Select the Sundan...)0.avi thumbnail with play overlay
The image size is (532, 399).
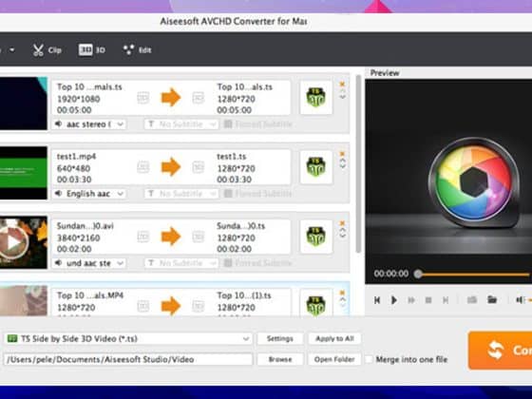click(24, 242)
